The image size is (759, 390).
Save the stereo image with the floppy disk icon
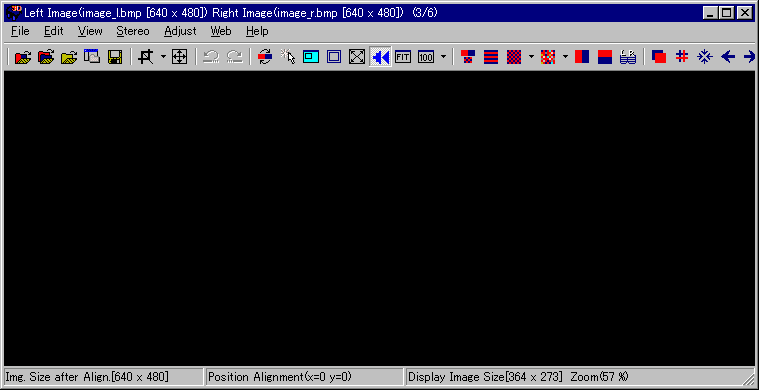115,57
